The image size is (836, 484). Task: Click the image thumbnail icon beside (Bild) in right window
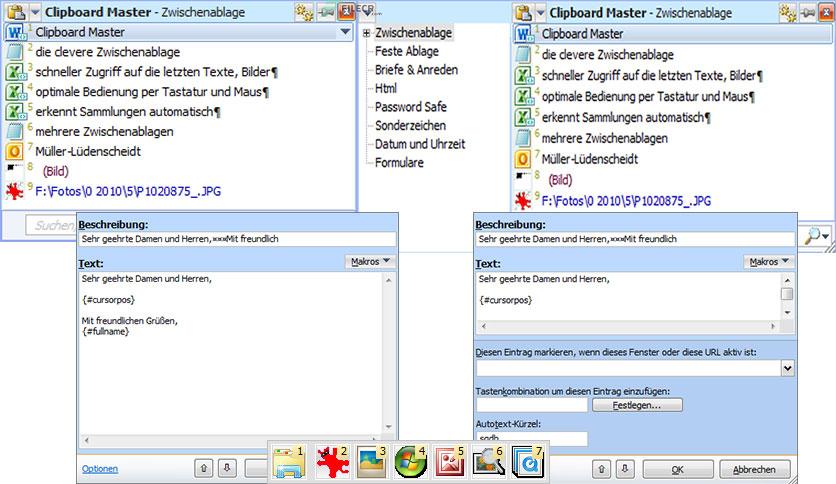524,175
